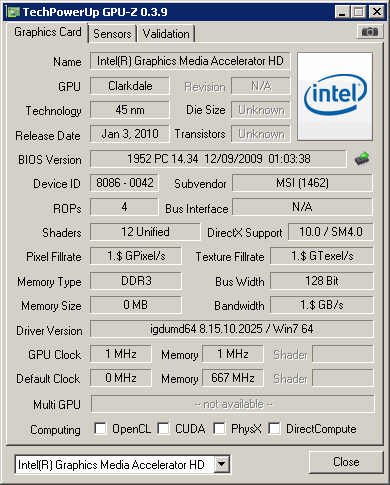
Task: Click the Memory Type field DDR3
Action: (x=136, y=281)
